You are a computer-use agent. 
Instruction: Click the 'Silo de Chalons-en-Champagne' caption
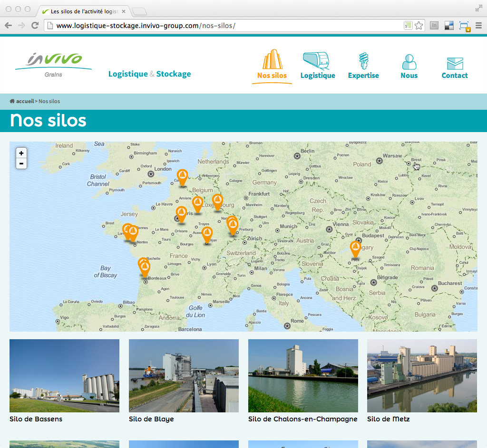tap(303, 419)
